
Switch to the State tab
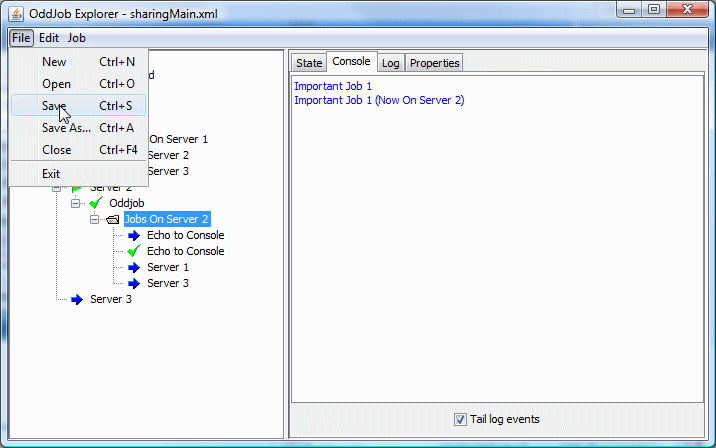point(309,63)
